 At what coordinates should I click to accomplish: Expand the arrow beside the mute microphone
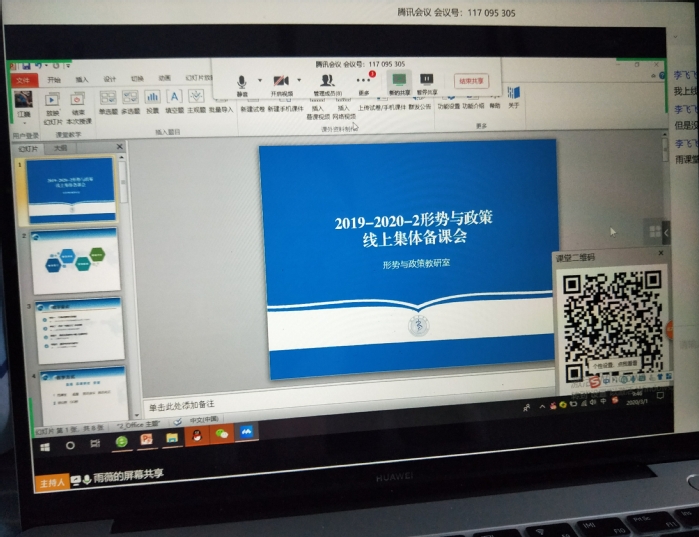pyautogui.click(x=259, y=80)
